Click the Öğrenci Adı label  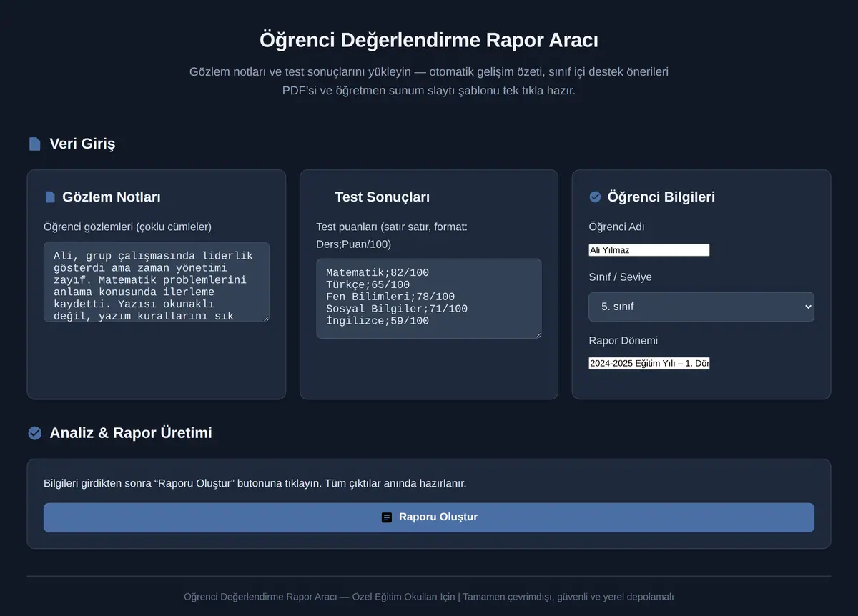617,227
